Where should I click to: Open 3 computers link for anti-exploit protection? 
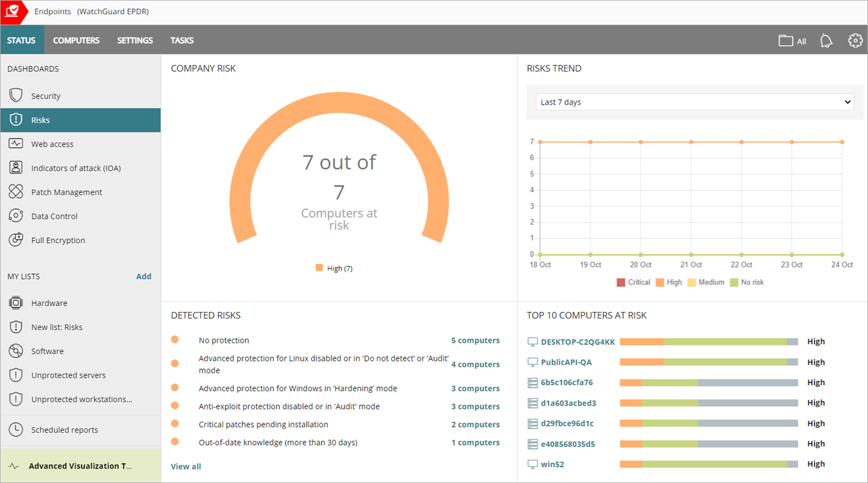[x=475, y=406]
